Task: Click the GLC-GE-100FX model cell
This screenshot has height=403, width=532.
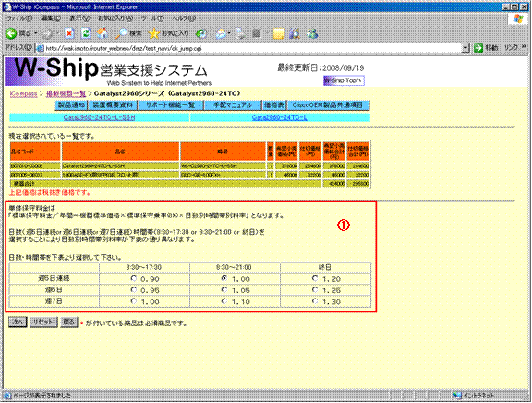Action: click(223, 175)
